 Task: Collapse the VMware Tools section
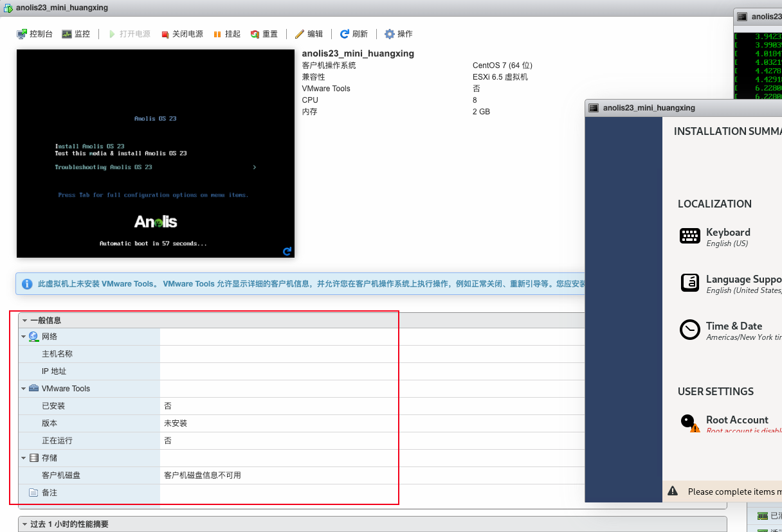[24, 389]
